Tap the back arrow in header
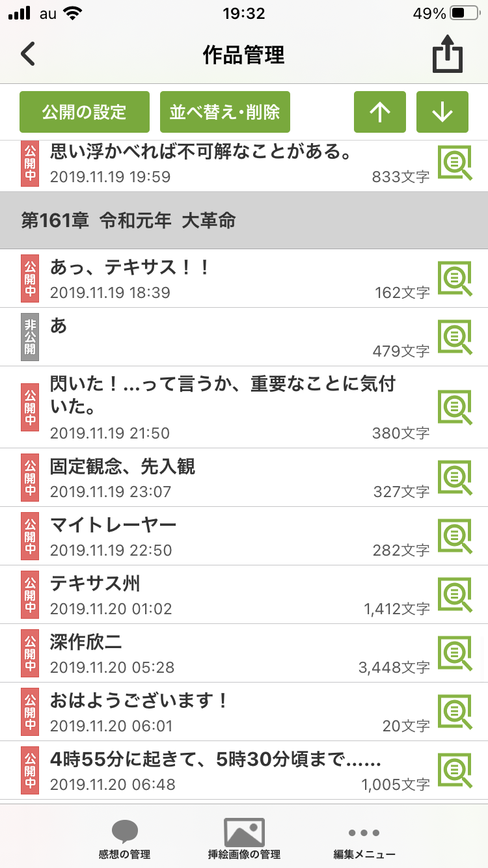This screenshot has height=868, width=488. [28, 54]
